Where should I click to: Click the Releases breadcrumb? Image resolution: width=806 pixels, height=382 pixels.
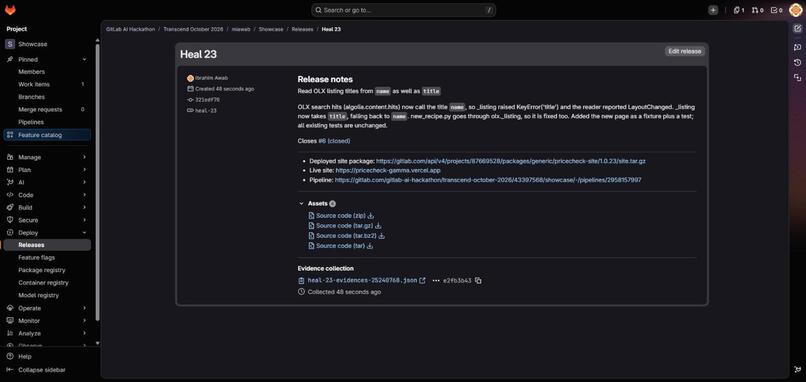coord(302,29)
